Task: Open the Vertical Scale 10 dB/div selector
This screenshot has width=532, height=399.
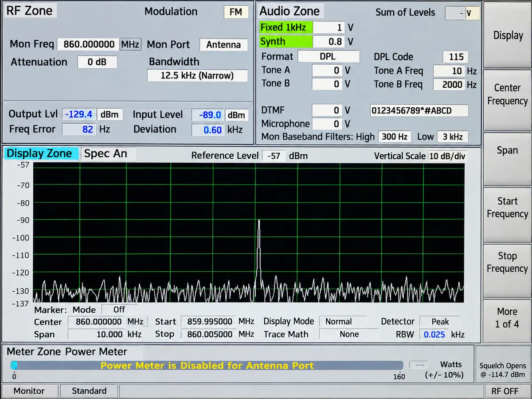Action: (x=447, y=156)
